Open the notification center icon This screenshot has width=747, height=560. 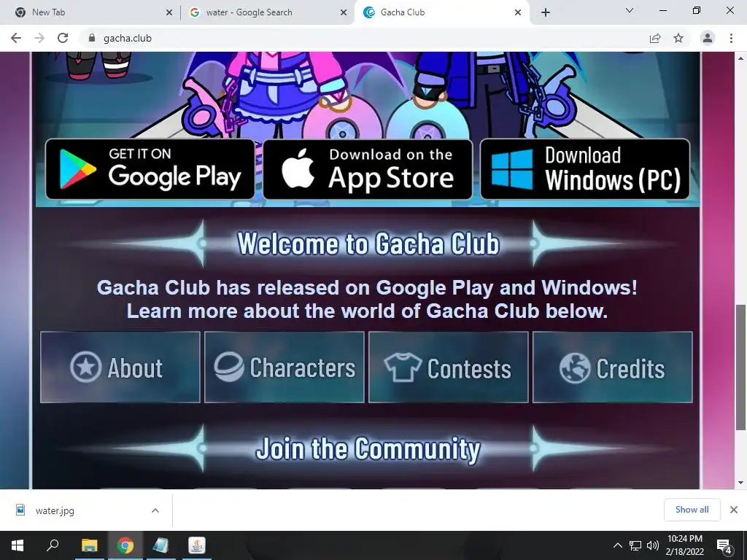coord(724,545)
